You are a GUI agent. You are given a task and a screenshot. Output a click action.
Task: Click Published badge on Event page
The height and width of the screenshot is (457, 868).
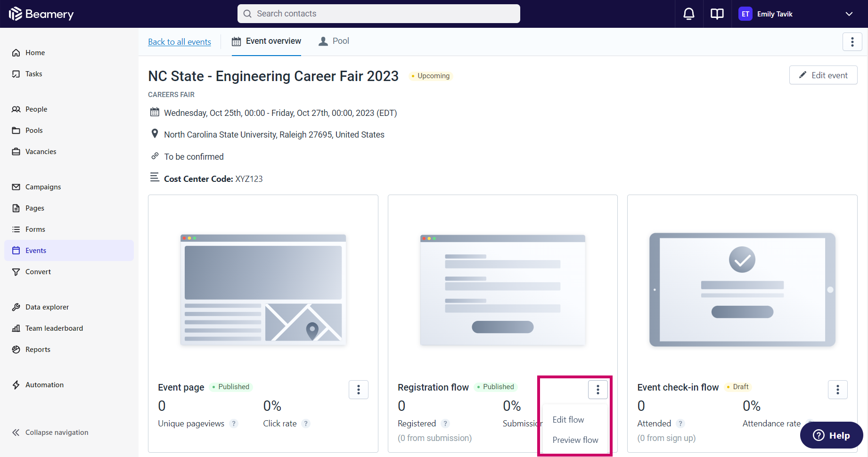coord(231,387)
